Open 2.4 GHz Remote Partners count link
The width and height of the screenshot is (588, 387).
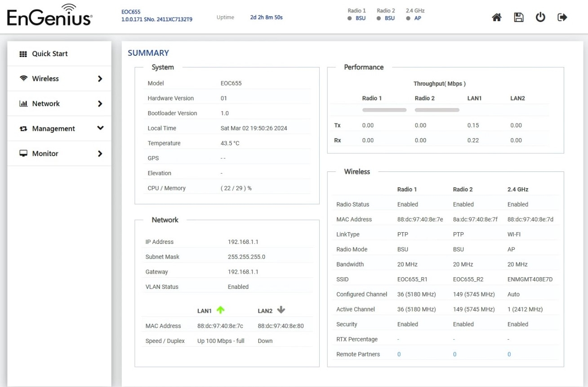point(509,354)
